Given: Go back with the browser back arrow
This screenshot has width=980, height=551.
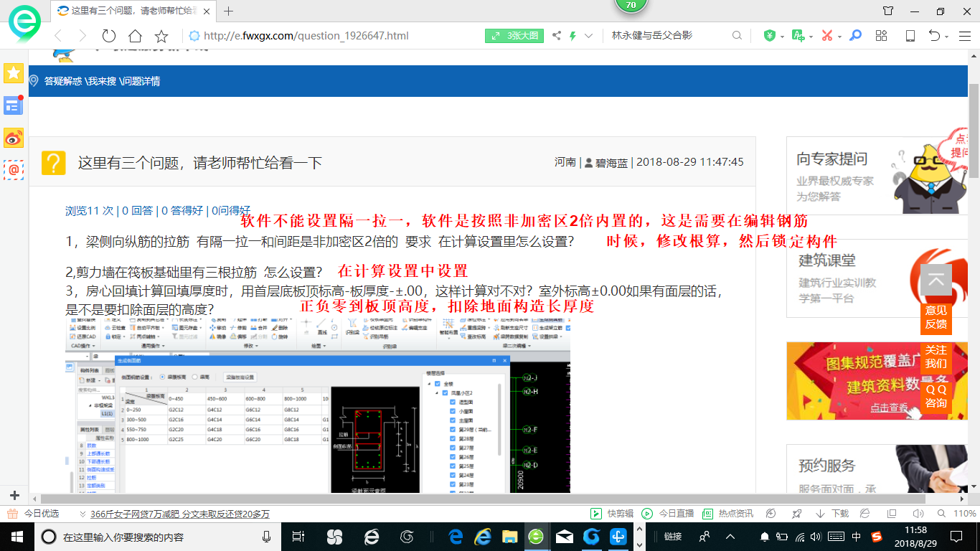Looking at the screenshot, I should [x=58, y=36].
